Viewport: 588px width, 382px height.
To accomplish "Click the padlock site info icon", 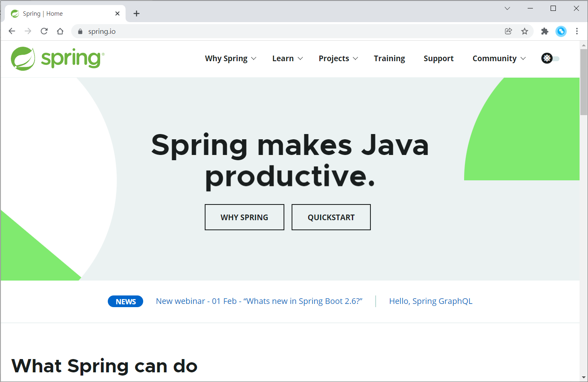I will coord(80,31).
